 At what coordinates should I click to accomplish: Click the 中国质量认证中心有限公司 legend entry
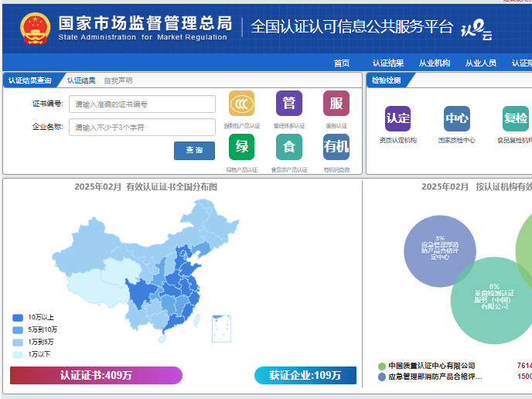(x=427, y=366)
